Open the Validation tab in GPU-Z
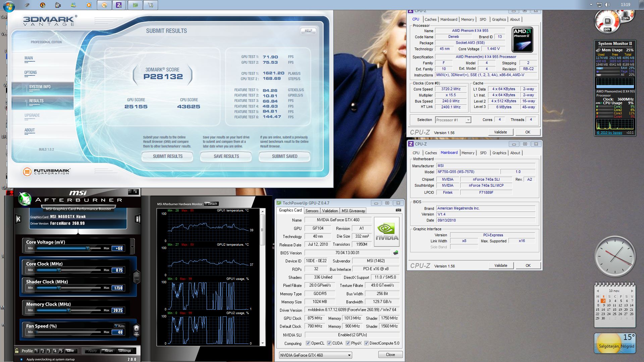Screen dimensions: 644x362 tap(330, 211)
